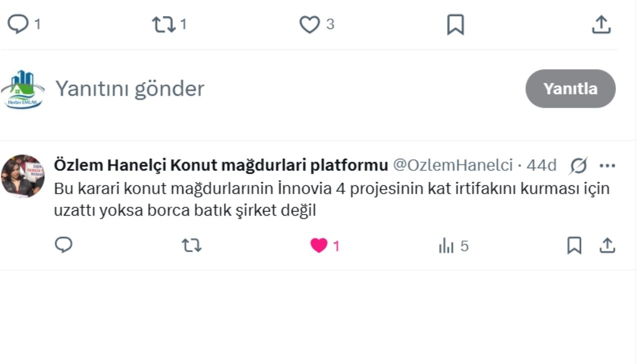This screenshot has width=640, height=364.
Task: Bookmark the main tweet at top
Action: [455, 24]
